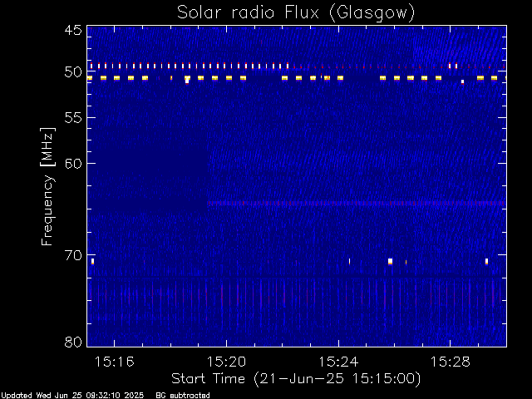Click the '15:16' time axis label
Viewport: 532px width, 399px height.
pos(115,362)
